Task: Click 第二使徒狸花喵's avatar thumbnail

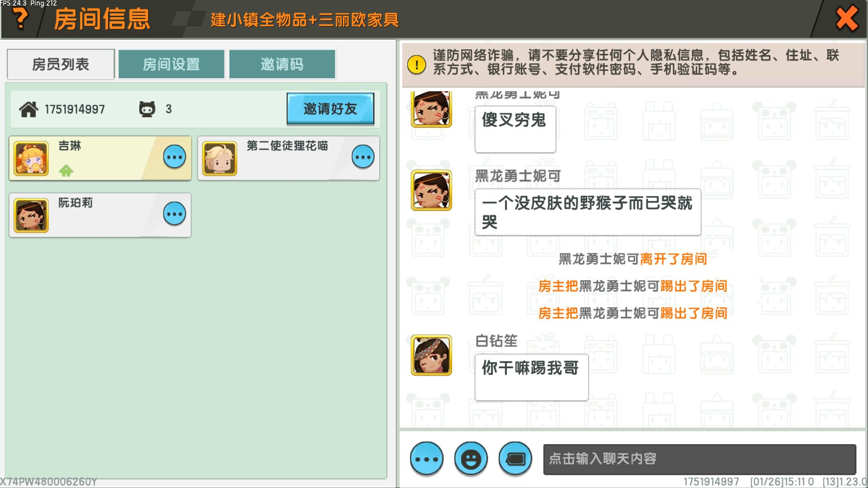Action: click(x=219, y=159)
